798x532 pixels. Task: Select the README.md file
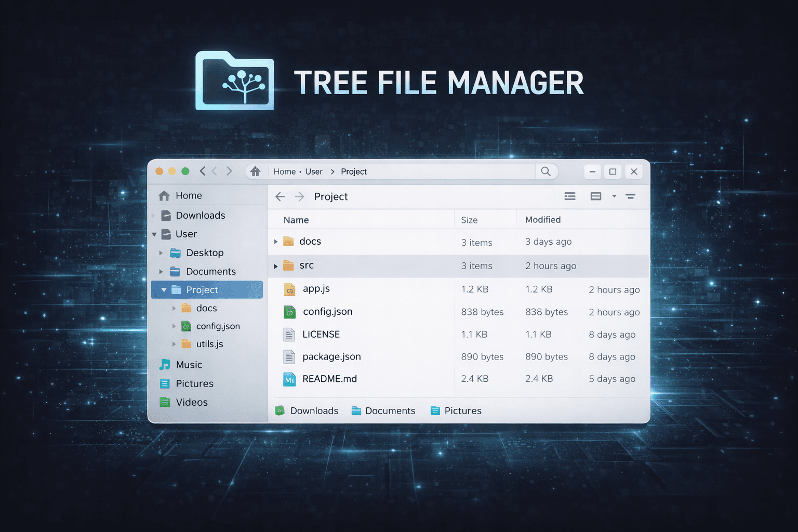(329, 379)
